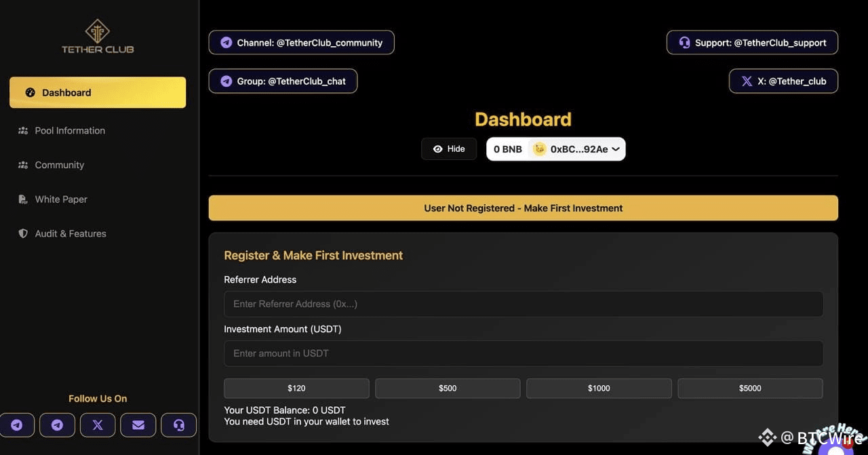Viewport: 868px width, 455px height.
Task: Click headset icon beside Support label
Action: pos(684,43)
